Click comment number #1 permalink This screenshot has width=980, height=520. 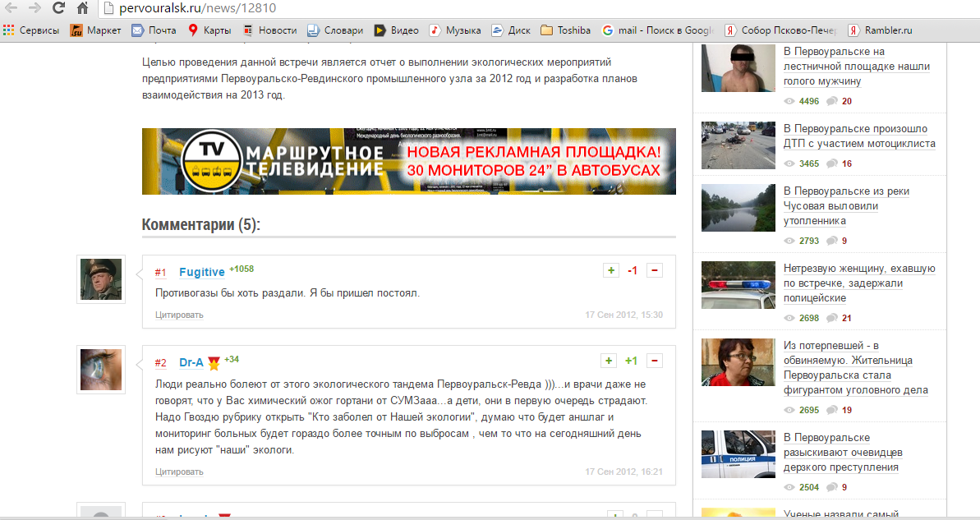click(161, 273)
